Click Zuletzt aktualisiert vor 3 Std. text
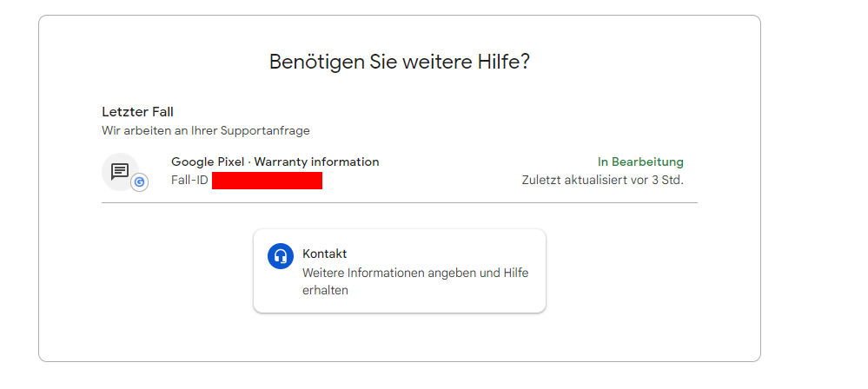The width and height of the screenshot is (868, 389). point(602,181)
